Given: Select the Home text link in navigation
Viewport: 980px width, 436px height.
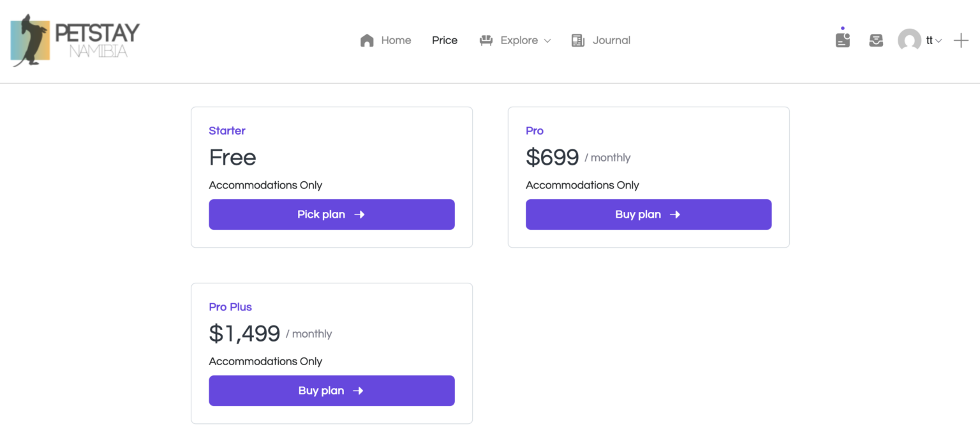Looking at the screenshot, I should 396,41.
